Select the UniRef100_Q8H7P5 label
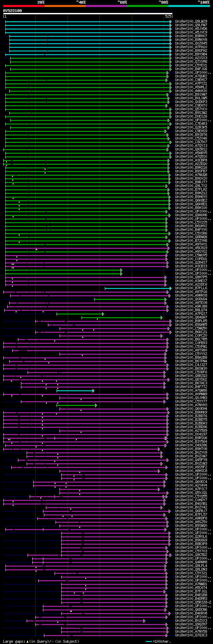213x644 pixels. [191, 277]
